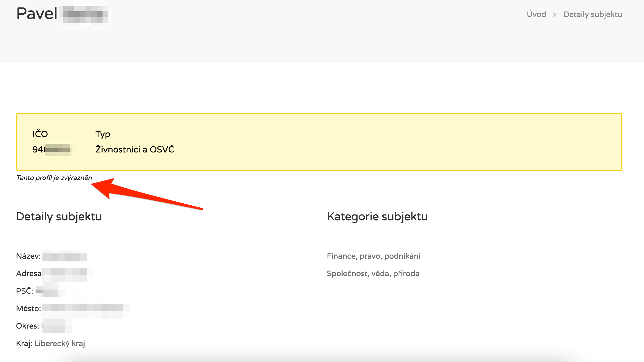
Task: Click the IČO label in yellow box
Action: tap(40, 134)
